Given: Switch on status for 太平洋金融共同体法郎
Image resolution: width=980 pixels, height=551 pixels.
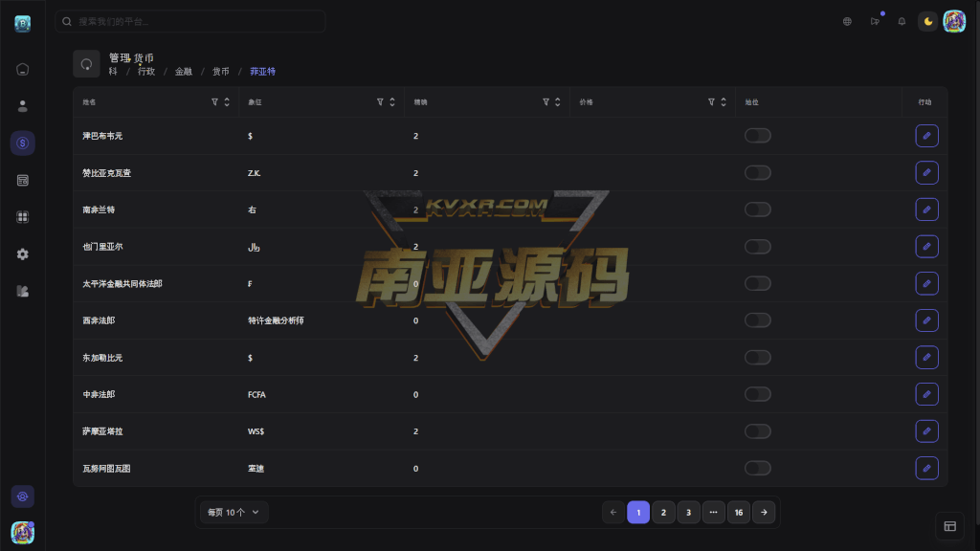Looking at the screenshot, I should coord(758,283).
